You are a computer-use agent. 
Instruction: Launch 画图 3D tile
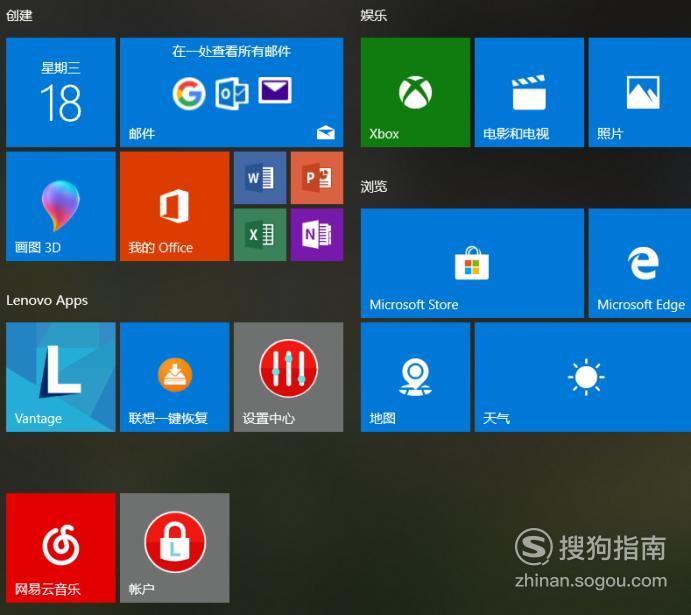click(61, 206)
